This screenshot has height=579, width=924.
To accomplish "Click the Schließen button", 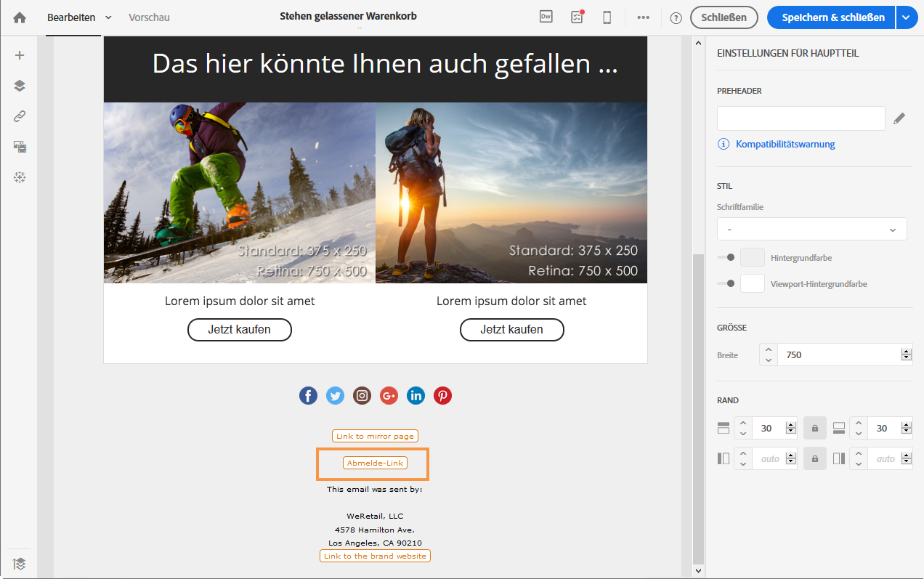I will (724, 17).
